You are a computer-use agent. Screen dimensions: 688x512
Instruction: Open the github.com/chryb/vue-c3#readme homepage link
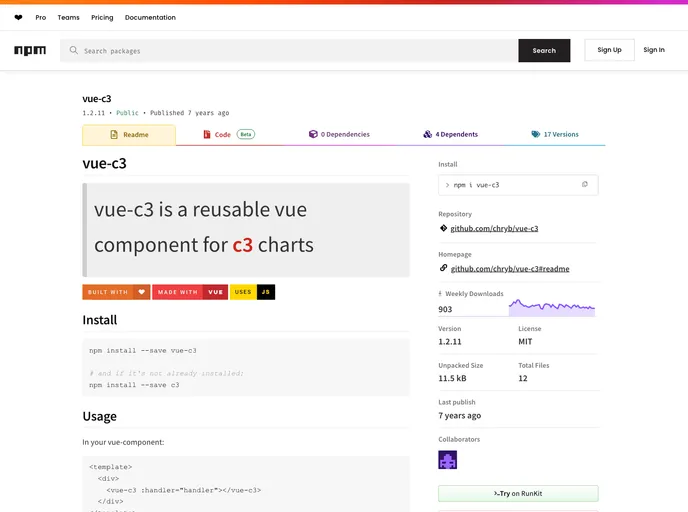510,269
